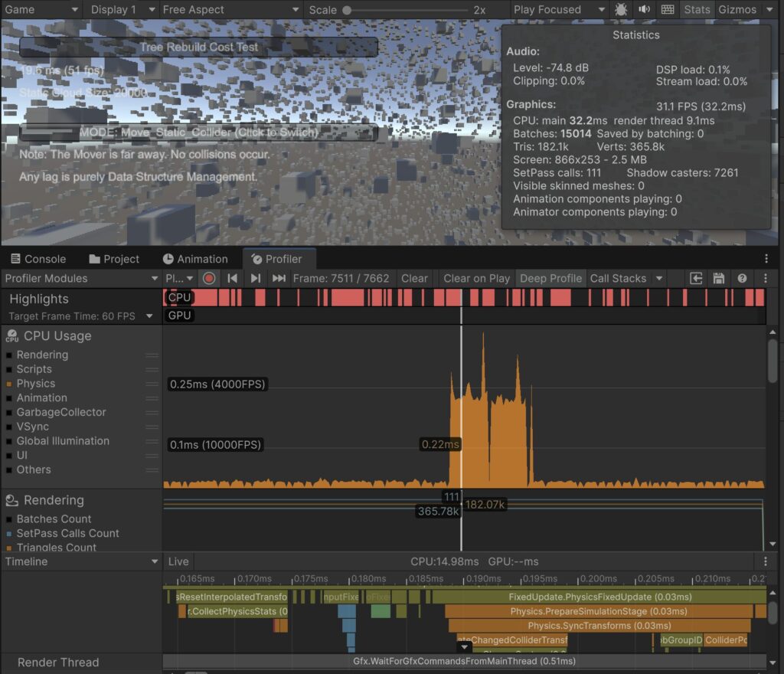Click the bug icon for frame debugger
Viewport: 784px width, 674px height.
621,10
